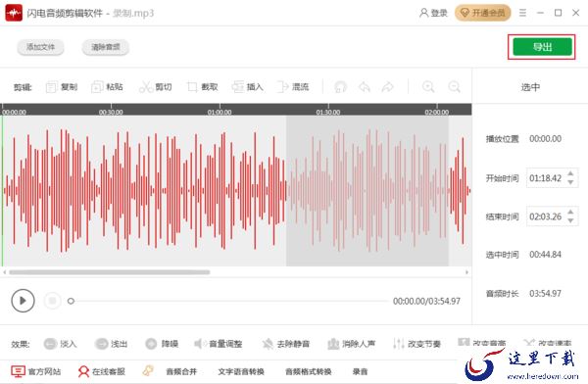The image size is (588, 384).
Task: Zoom out of the waveform
Action: click(x=454, y=87)
